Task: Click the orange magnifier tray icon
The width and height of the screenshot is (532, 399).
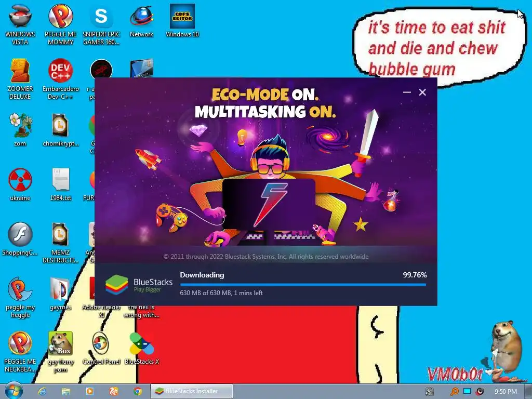Action: (x=454, y=392)
